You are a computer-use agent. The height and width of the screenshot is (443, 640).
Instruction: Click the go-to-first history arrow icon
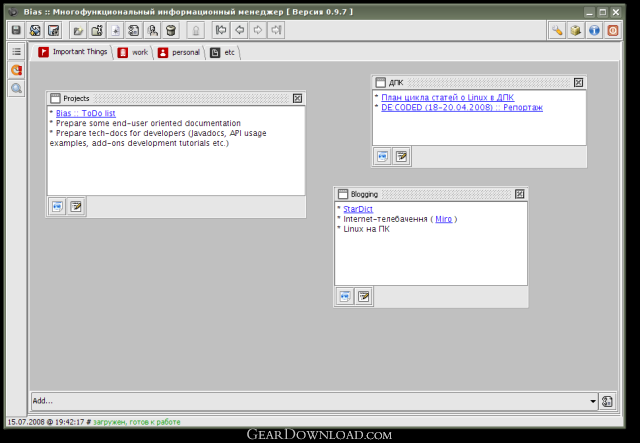click(221, 30)
